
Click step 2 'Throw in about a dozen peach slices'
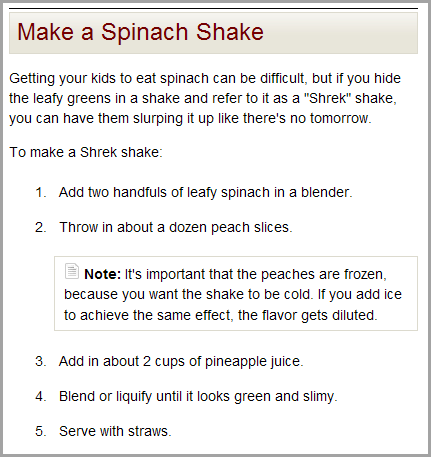point(176,227)
